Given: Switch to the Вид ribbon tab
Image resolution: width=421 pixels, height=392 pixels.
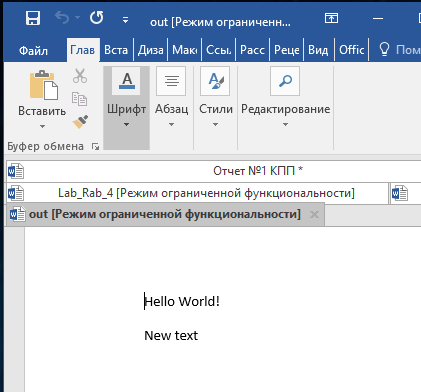Looking at the screenshot, I should point(318,50).
